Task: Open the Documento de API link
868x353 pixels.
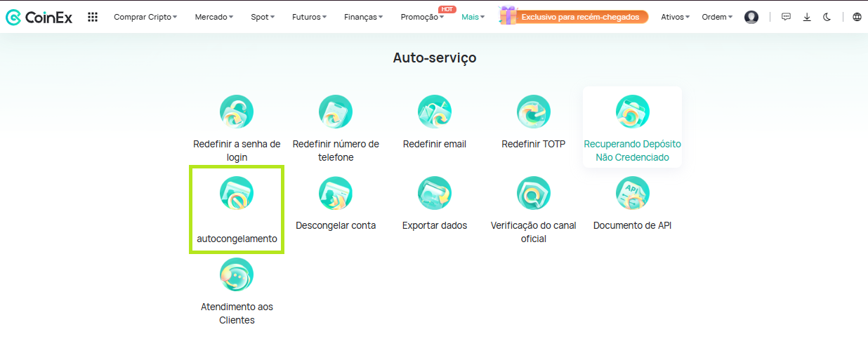Action: pyautogui.click(x=633, y=225)
